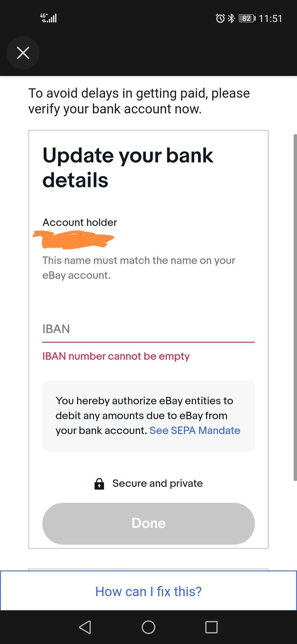
Task: Close the bank verification page with X
Action: [23, 53]
